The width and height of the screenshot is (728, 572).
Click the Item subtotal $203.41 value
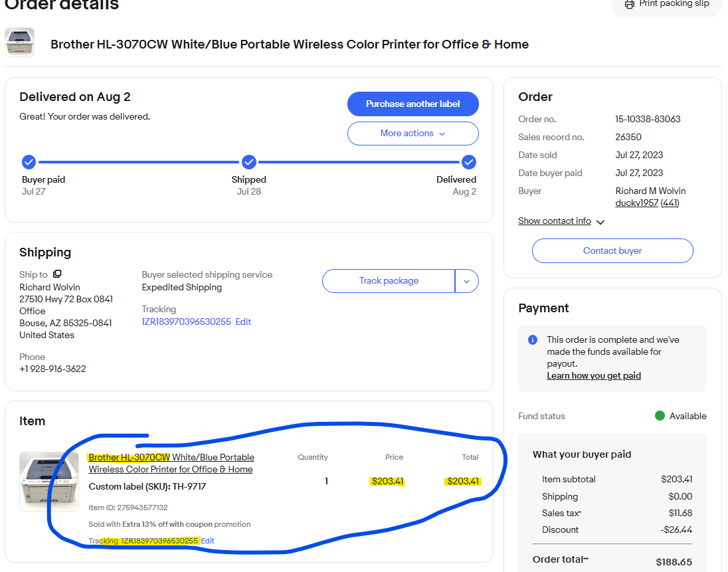pos(676,479)
